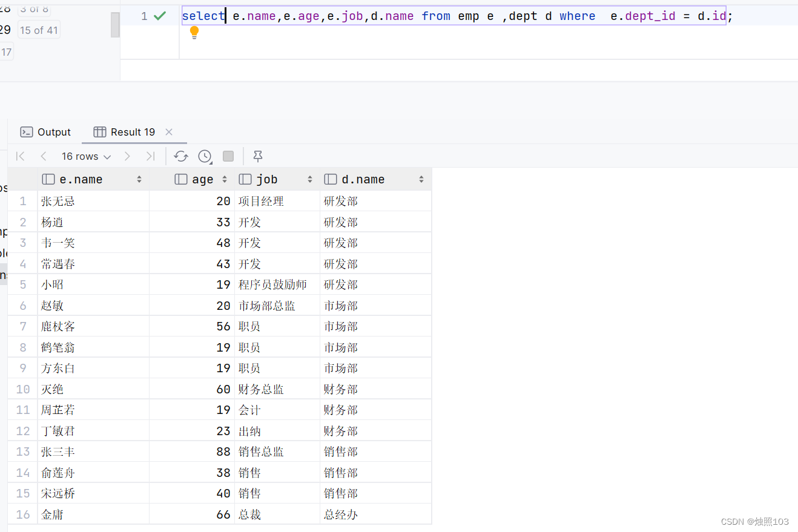Image resolution: width=798 pixels, height=532 pixels.
Task: Click e.name column header icon
Action: tap(48, 179)
